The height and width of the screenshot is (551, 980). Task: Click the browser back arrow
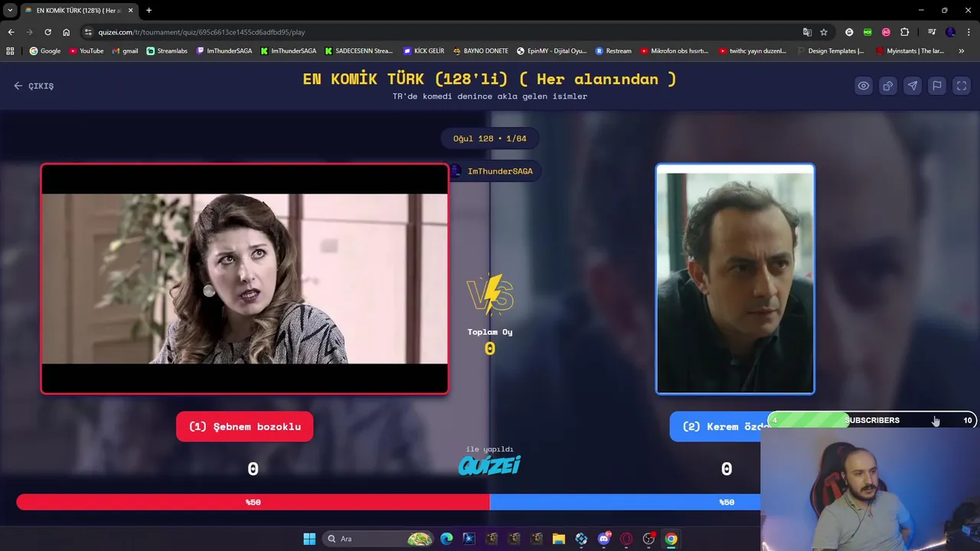point(11,32)
